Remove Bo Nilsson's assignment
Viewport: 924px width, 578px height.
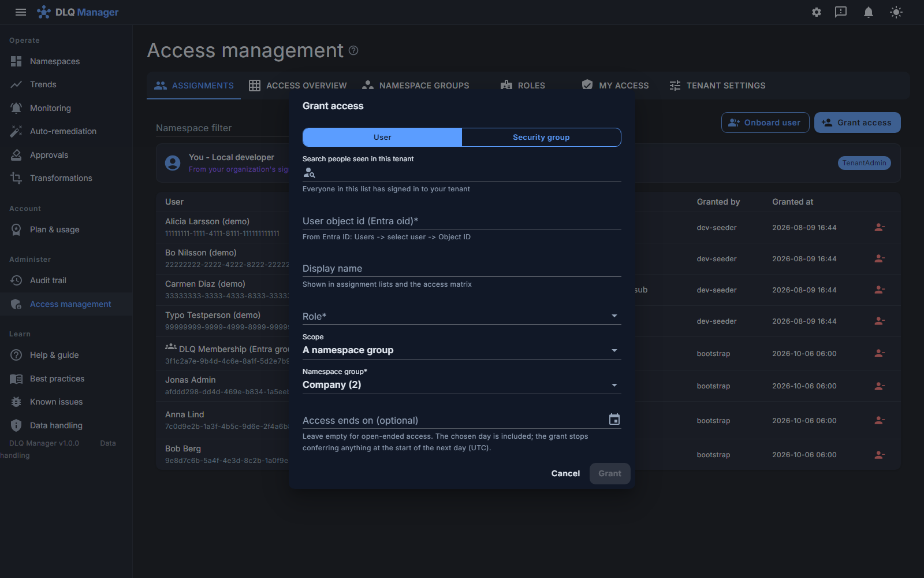tap(880, 258)
